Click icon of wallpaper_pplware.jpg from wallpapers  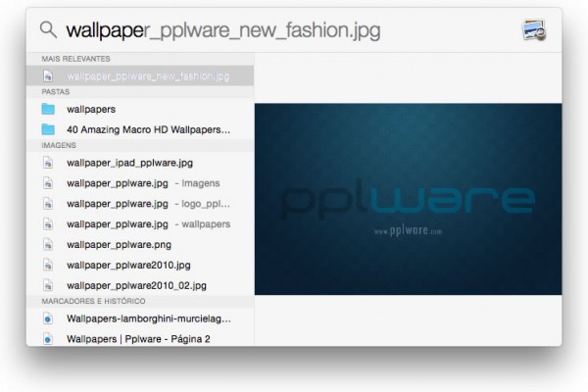point(48,224)
